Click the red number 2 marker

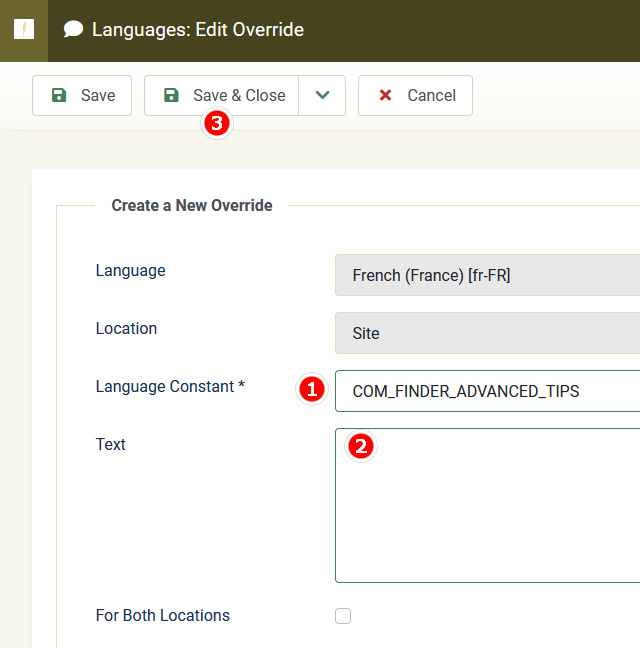[361, 447]
